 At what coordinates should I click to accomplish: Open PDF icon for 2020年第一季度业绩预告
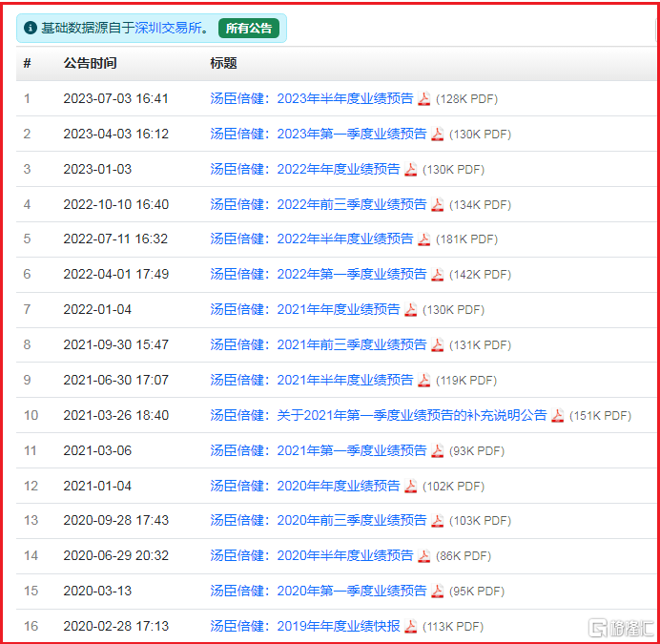tap(438, 592)
